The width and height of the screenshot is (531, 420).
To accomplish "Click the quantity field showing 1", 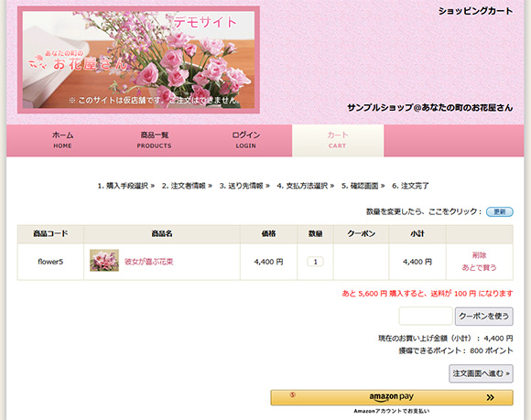I will 315,262.
